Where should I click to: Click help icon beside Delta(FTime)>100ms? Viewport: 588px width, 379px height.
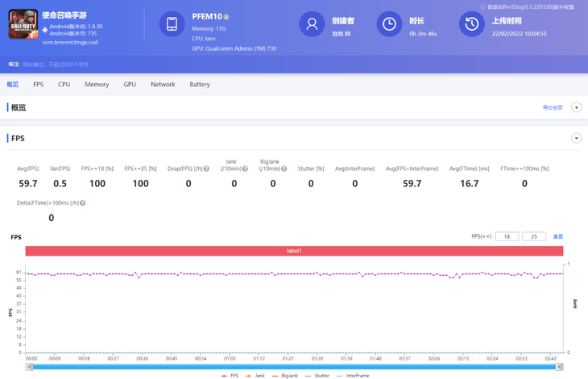[x=82, y=203]
